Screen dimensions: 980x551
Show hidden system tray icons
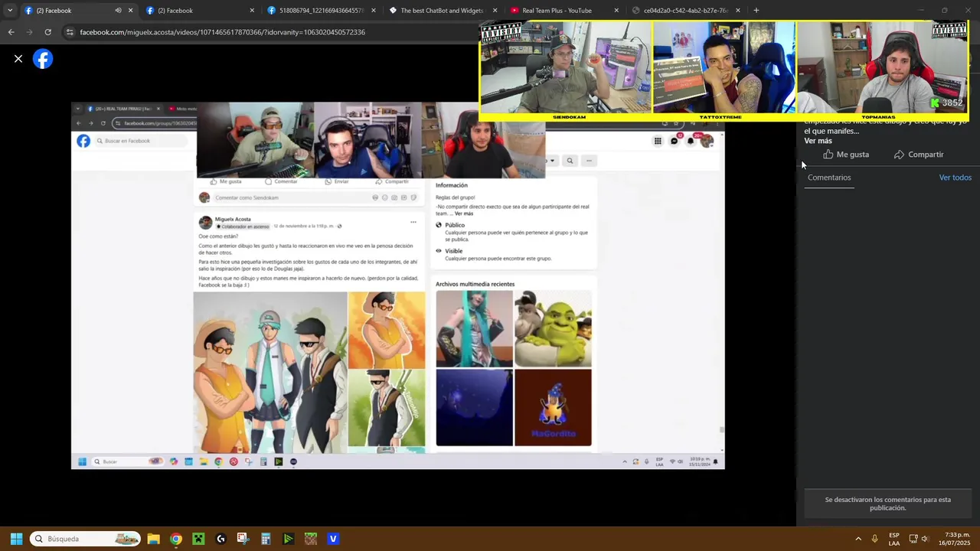[858, 539]
